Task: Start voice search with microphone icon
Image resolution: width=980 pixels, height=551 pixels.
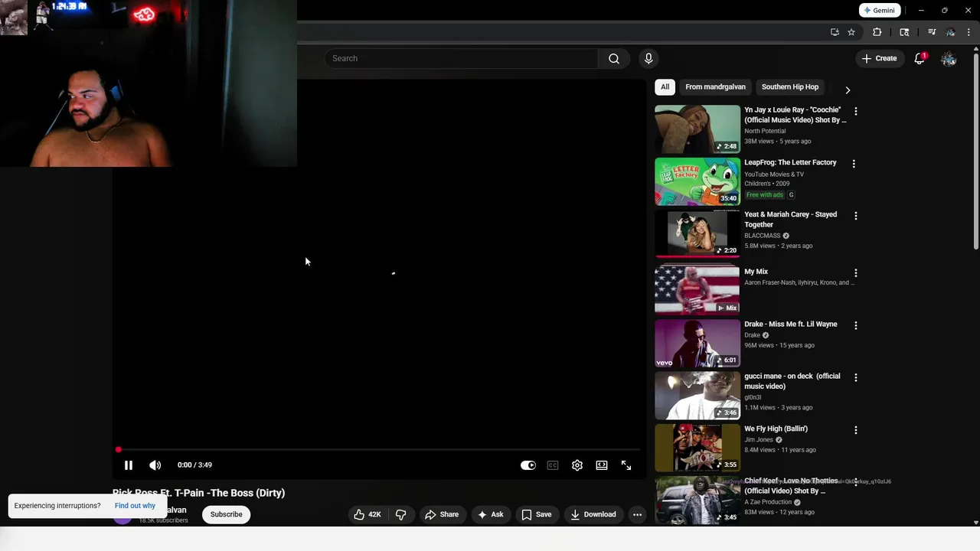Action: (x=648, y=59)
